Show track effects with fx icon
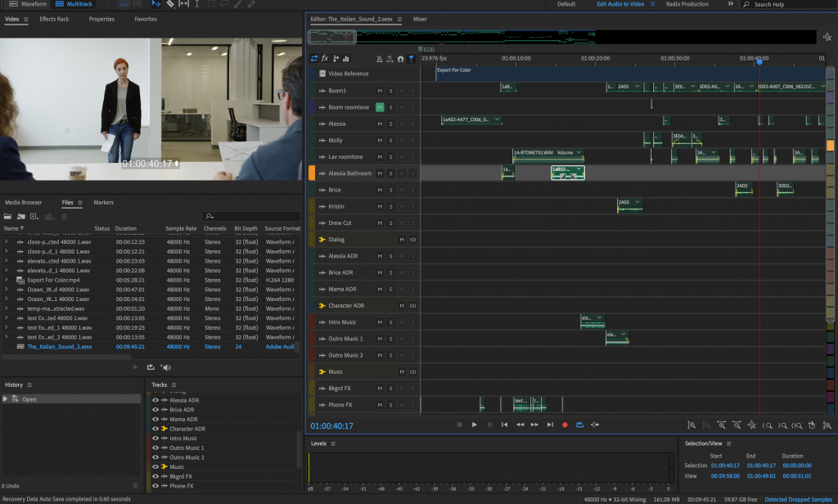The width and height of the screenshot is (838, 504). 325,59
